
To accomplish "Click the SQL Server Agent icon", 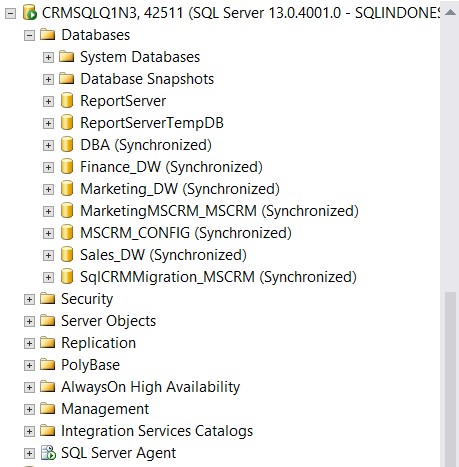I will coord(48,453).
